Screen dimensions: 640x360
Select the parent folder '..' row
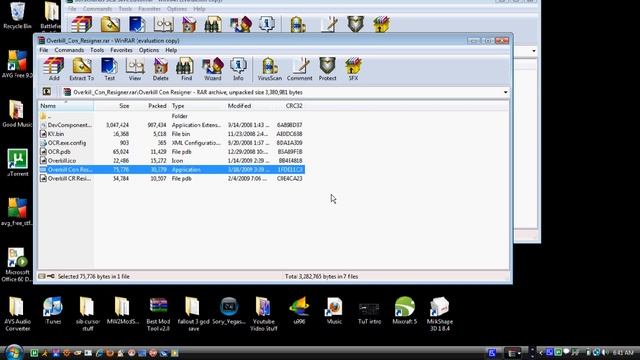(x=171, y=116)
